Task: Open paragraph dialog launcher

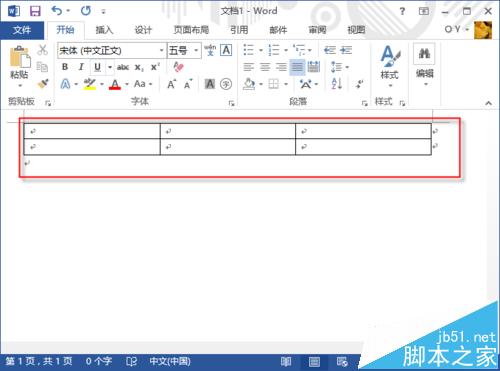Action: (364, 103)
